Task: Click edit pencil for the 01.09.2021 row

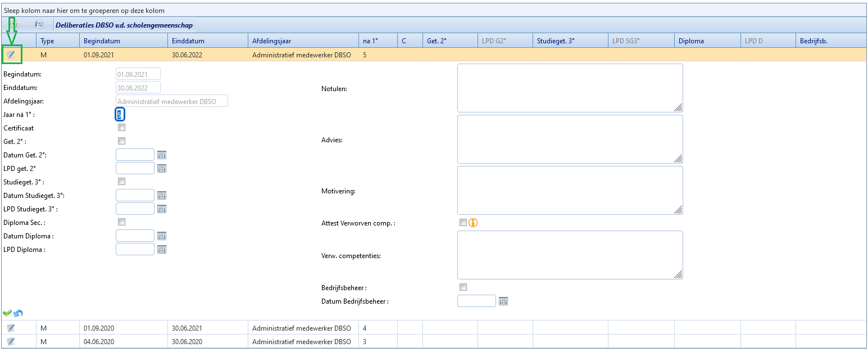Action: [x=11, y=55]
